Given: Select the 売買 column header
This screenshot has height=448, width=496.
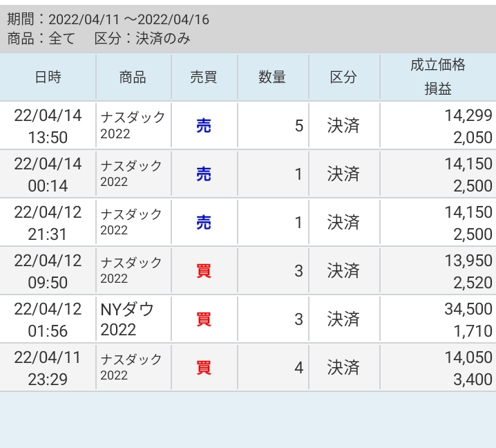Looking at the screenshot, I should [x=203, y=77].
